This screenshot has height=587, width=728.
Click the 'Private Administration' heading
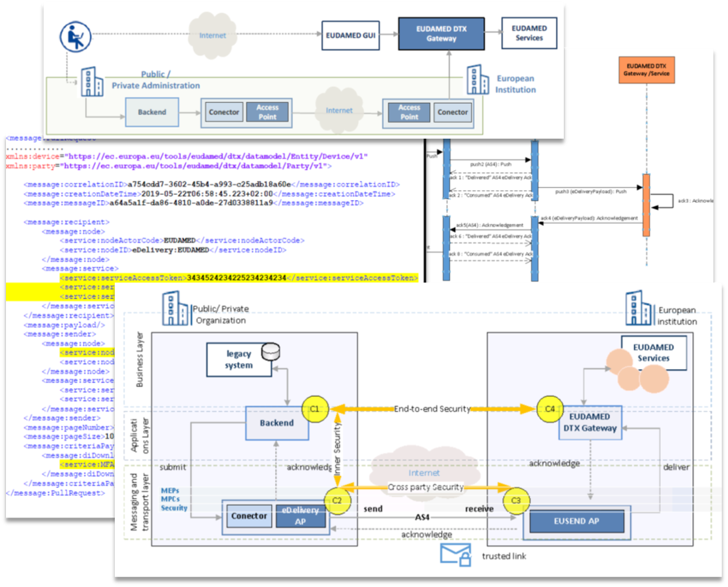pos(155,86)
